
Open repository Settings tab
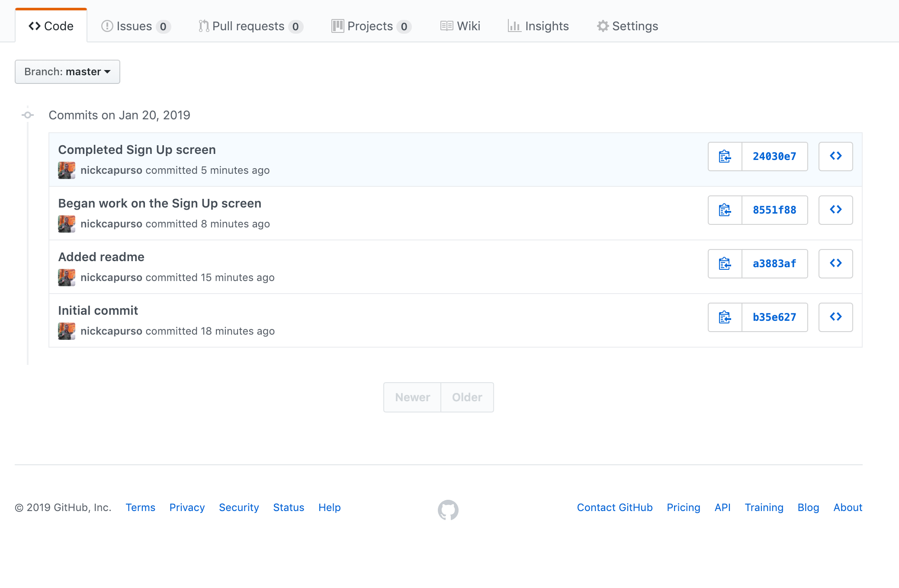point(627,26)
